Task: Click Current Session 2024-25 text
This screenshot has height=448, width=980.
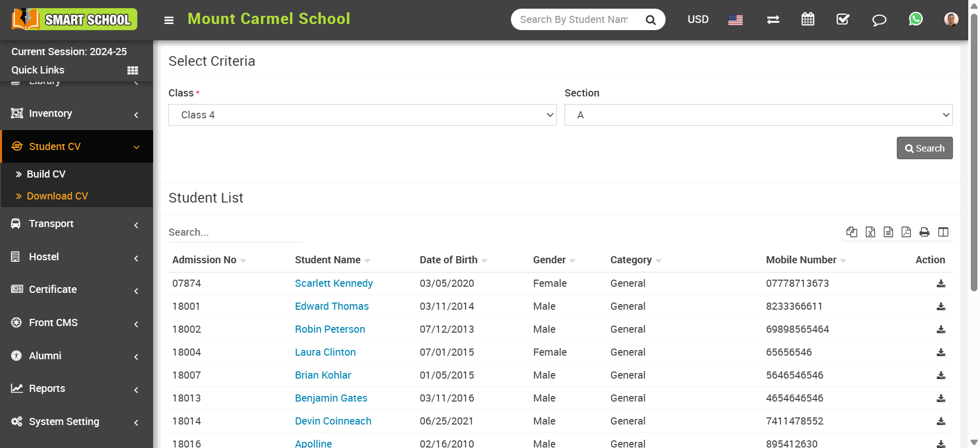Action: point(69,52)
